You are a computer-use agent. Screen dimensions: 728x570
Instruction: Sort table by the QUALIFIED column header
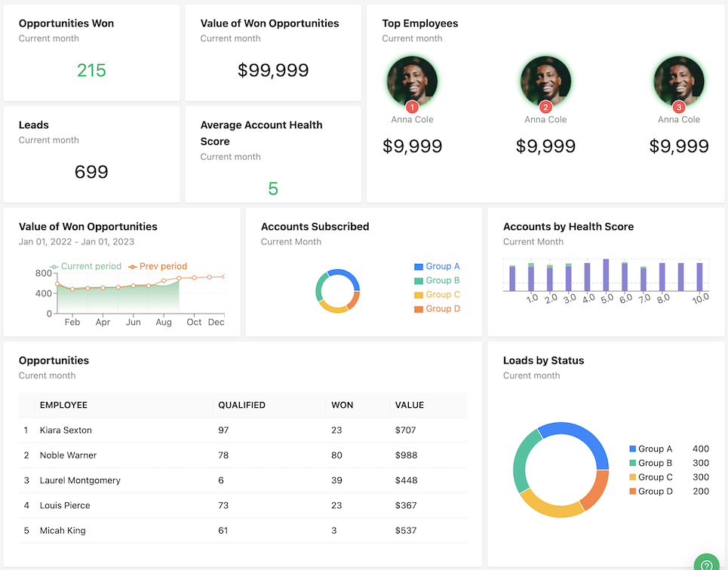coord(241,405)
